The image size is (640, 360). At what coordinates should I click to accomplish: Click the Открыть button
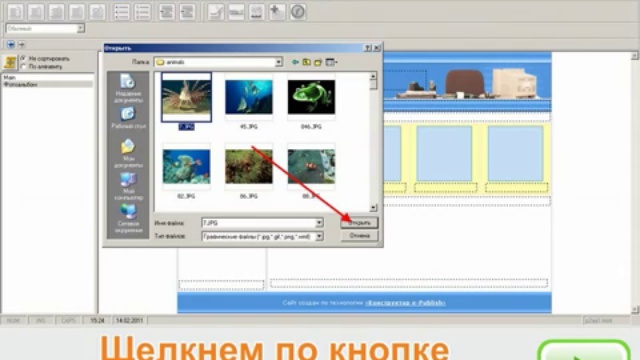click(x=359, y=223)
